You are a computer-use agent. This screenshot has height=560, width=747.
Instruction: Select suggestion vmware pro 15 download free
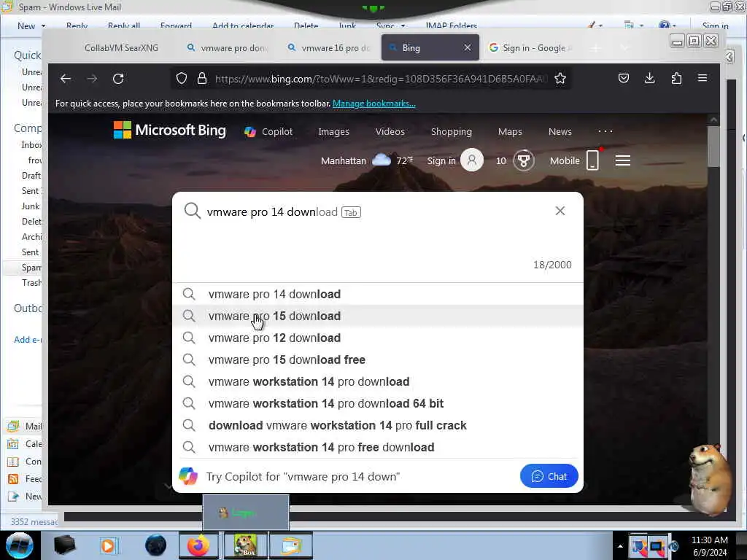[378, 360]
